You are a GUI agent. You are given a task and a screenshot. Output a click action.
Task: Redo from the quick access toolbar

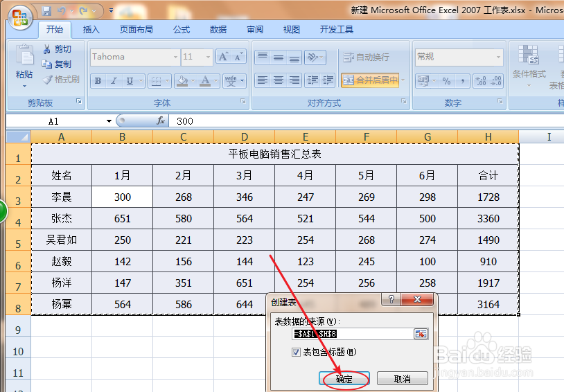coord(84,11)
